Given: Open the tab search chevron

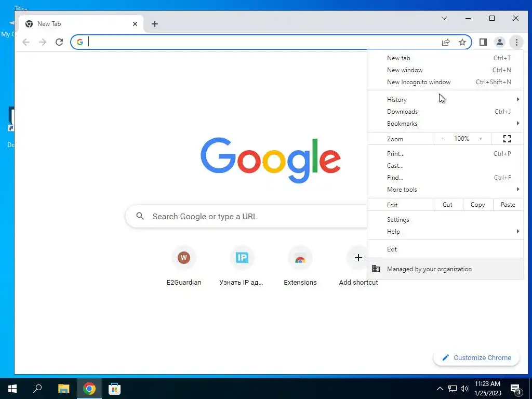Looking at the screenshot, I should coord(444,18).
